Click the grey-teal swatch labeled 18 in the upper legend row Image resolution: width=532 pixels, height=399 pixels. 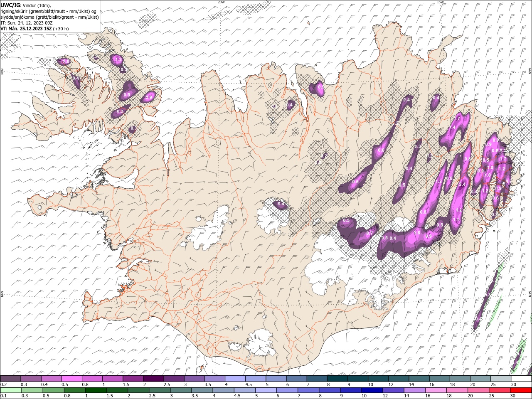coord(461,379)
